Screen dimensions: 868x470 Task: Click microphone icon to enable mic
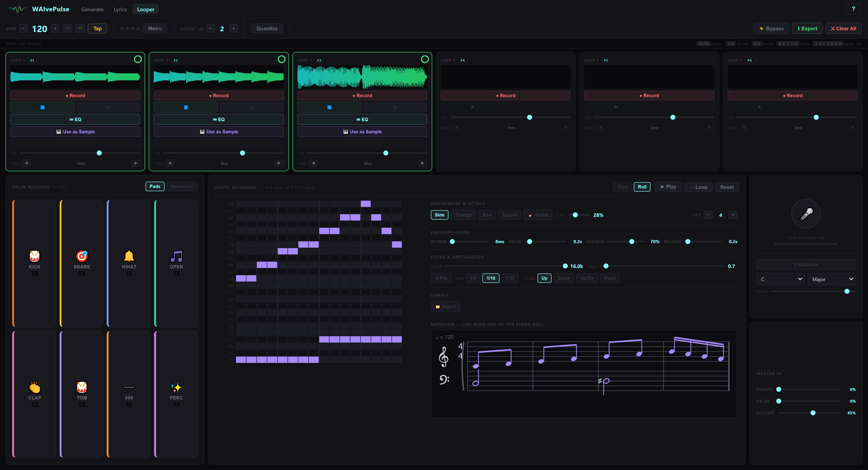806,214
